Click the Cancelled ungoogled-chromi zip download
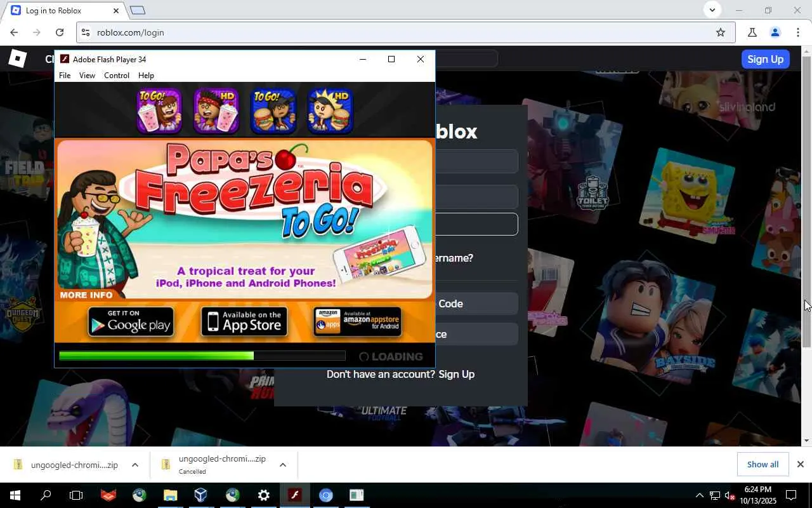Image resolution: width=812 pixels, height=508 pixels. 214,465
